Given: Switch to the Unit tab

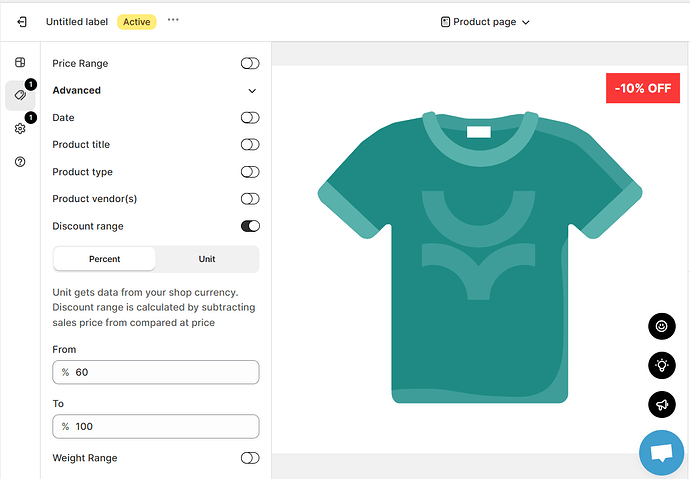Looking at the screenshot, I should 207,259.
